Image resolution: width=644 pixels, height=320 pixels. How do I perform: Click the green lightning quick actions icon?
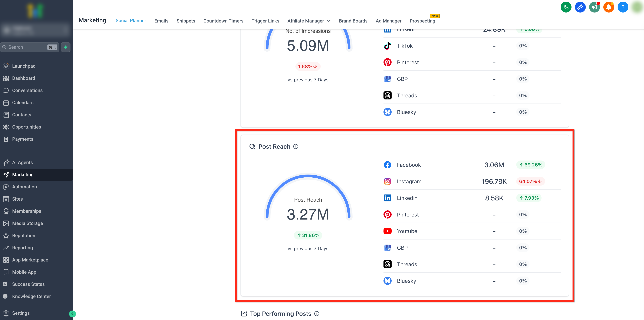[66, 47]
